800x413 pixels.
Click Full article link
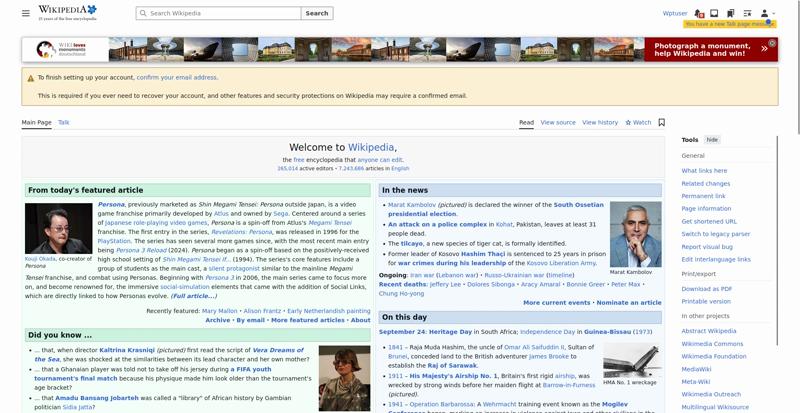pos(193,296)
